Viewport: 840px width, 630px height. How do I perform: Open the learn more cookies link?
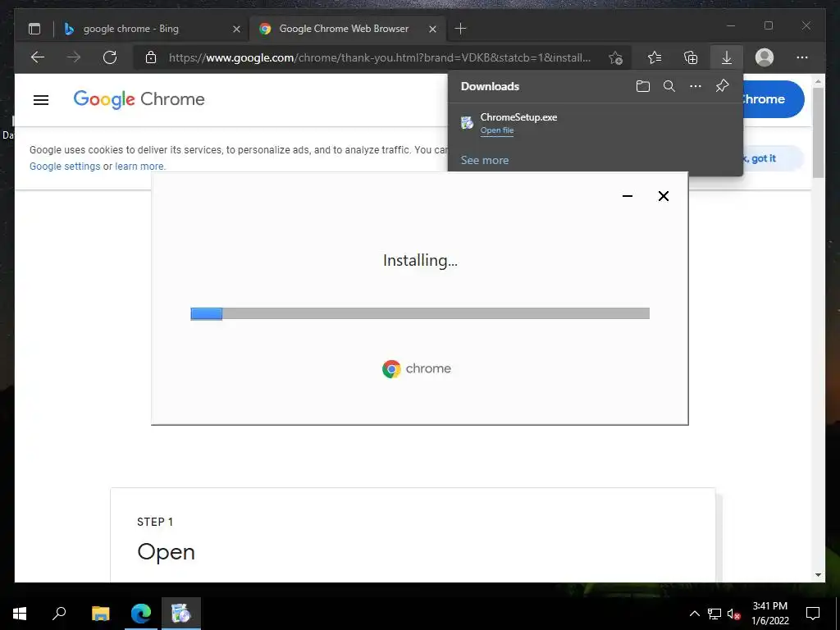139,167
